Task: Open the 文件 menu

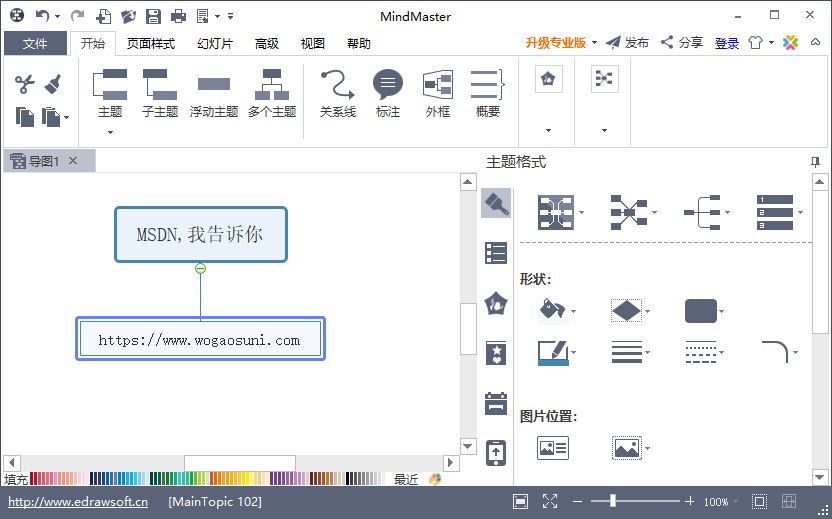Action: tap(35, 44)
